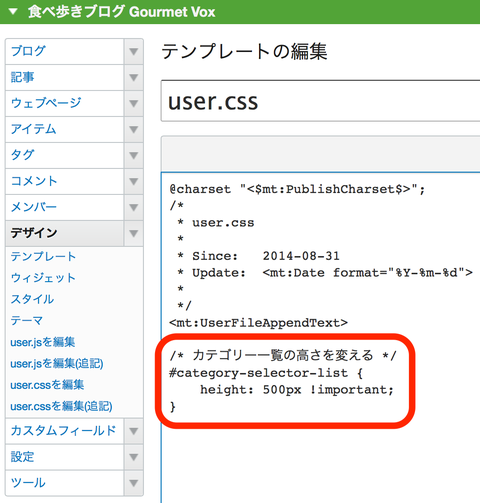
Task: Expand the アイテム dropdown arrow
Action: [134, 130]
